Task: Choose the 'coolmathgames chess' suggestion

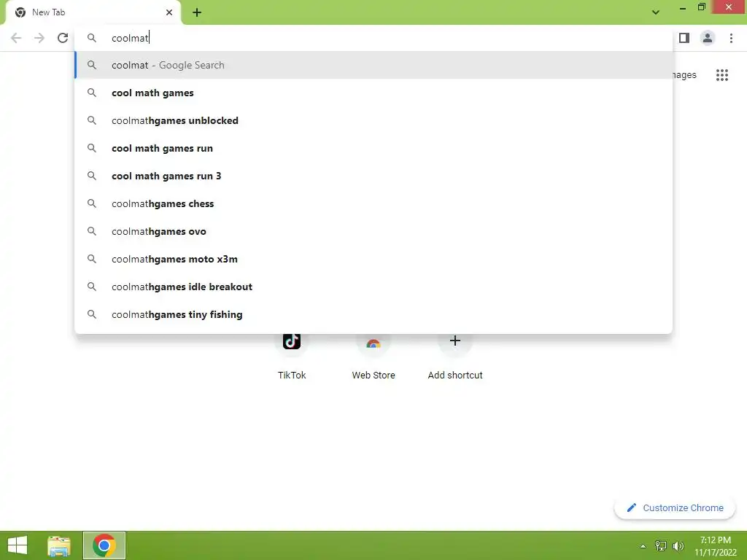Action: pos(373,203)
